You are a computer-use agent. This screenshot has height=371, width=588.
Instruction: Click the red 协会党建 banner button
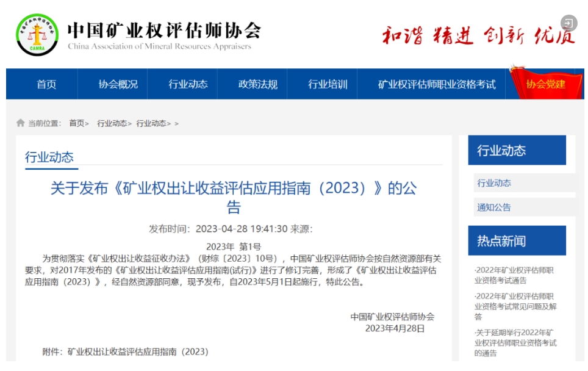[x=545, y=84]
